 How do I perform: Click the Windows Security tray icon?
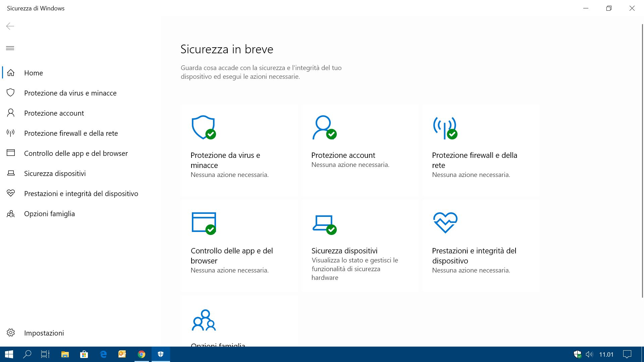click(577, 354)
